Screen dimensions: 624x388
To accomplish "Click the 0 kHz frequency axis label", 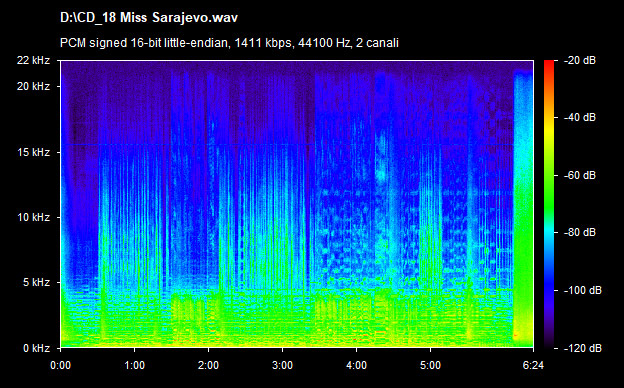I will [36, 348].
